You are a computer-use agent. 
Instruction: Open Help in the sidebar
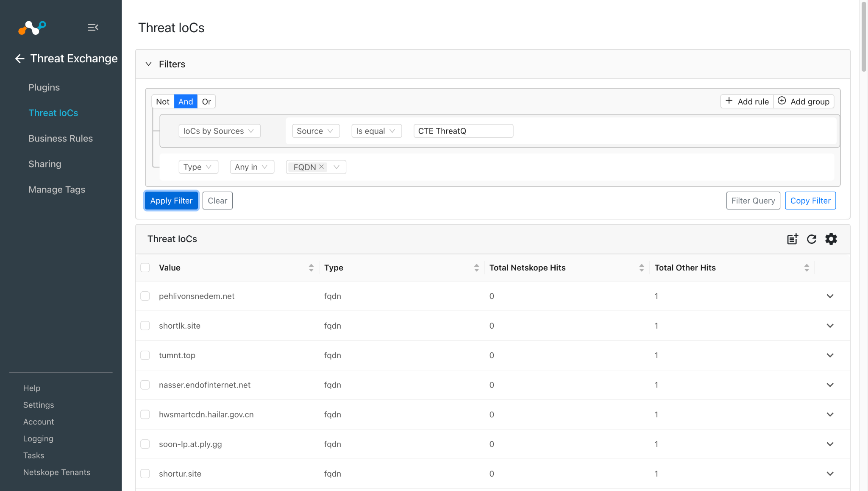tap(32, 388)
